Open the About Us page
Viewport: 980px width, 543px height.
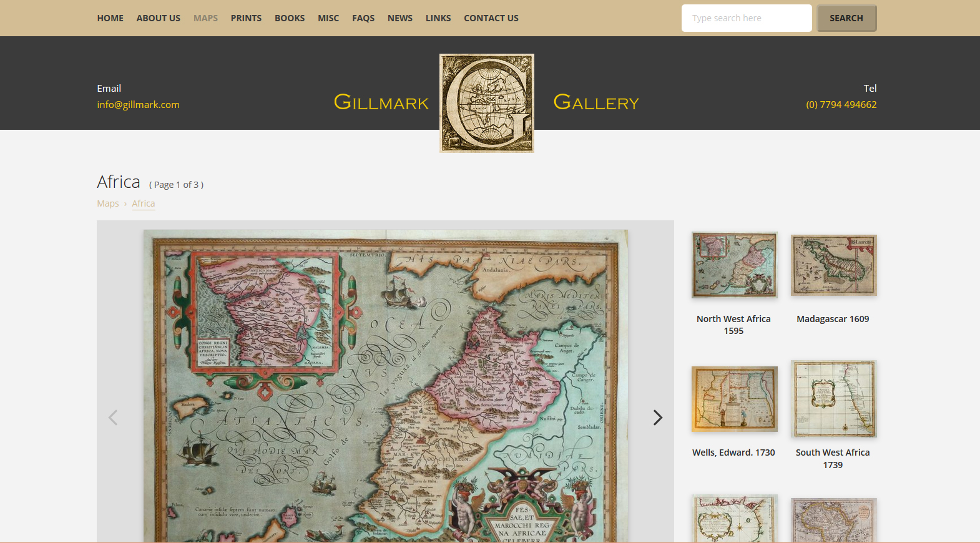pos(159,18)
